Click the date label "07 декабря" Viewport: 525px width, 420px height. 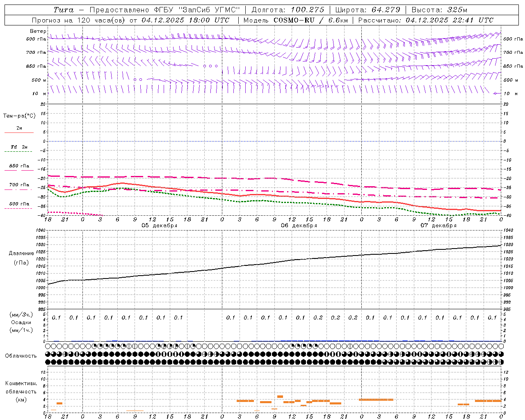coord(438,226)
